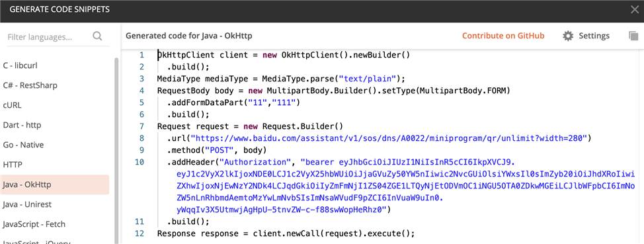
Task: Open Contribute on GitHub link
Action: (x=503, y=36)
